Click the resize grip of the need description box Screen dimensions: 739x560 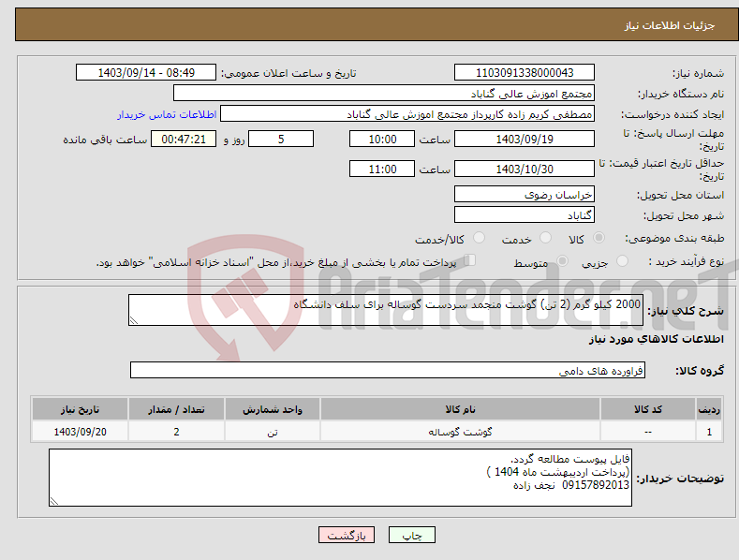(134, 320)
